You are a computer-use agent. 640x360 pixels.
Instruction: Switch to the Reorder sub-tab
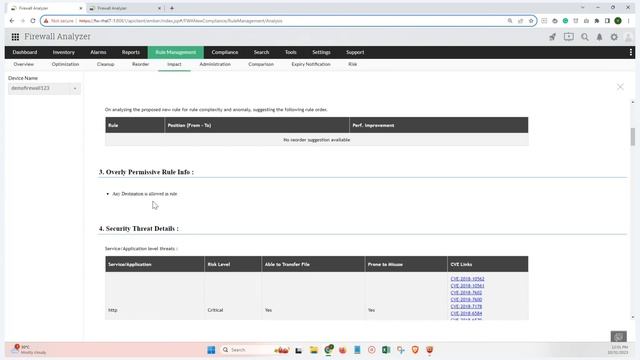point(140,64)
